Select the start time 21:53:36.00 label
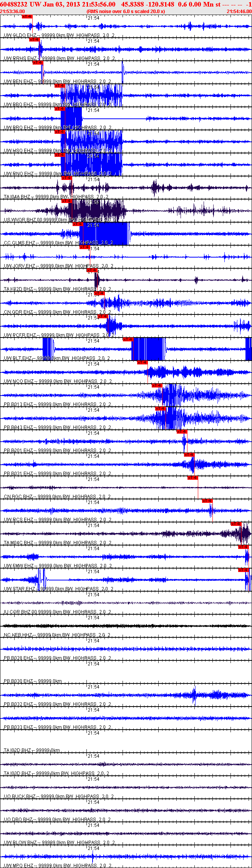The width and height of the screenshot is (252, 868). [x=12, y=12]
